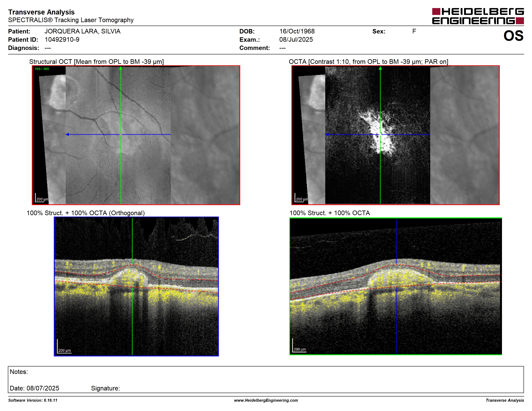Click the Transverse Analysis title

tap(41, 12)
